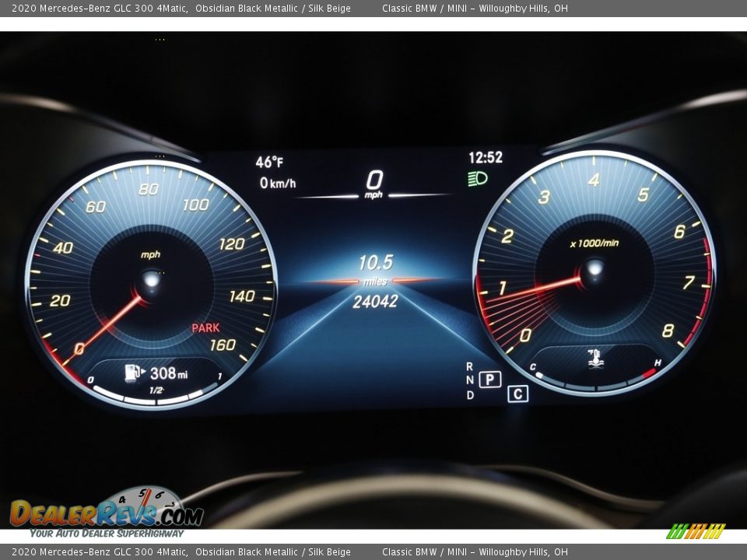Click the H mark on the coolant gauge

point(658,363)
